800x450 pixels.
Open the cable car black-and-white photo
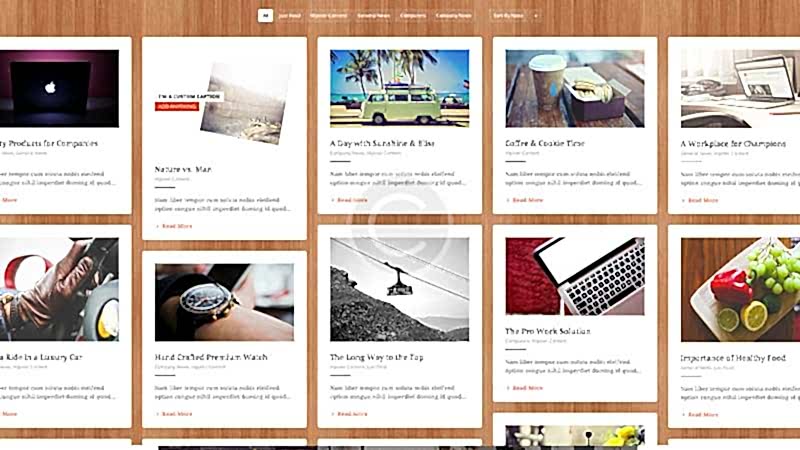click(399, 289)
